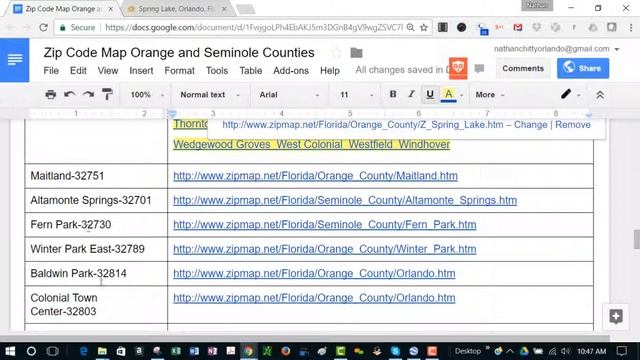This screenshot has height=360, width=640.
Task: Click the Altamonte Springs-32701 cell
Action: pos(96,200)
